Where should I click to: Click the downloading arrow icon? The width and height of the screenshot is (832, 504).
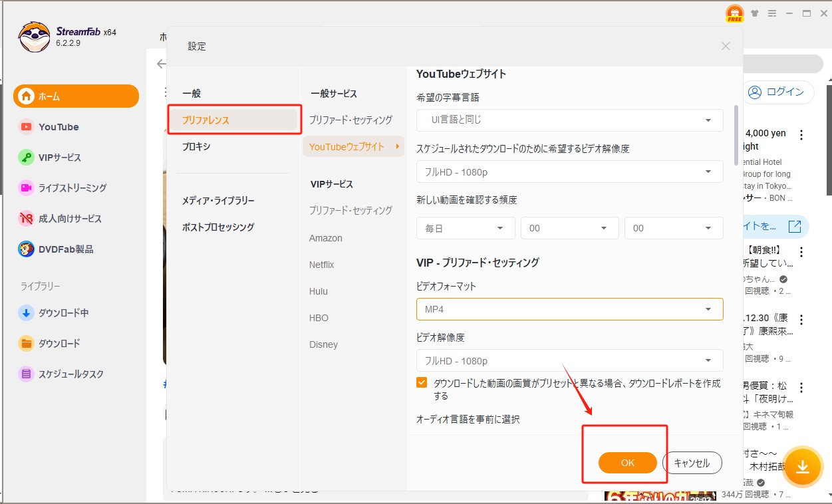pos(27,313)
